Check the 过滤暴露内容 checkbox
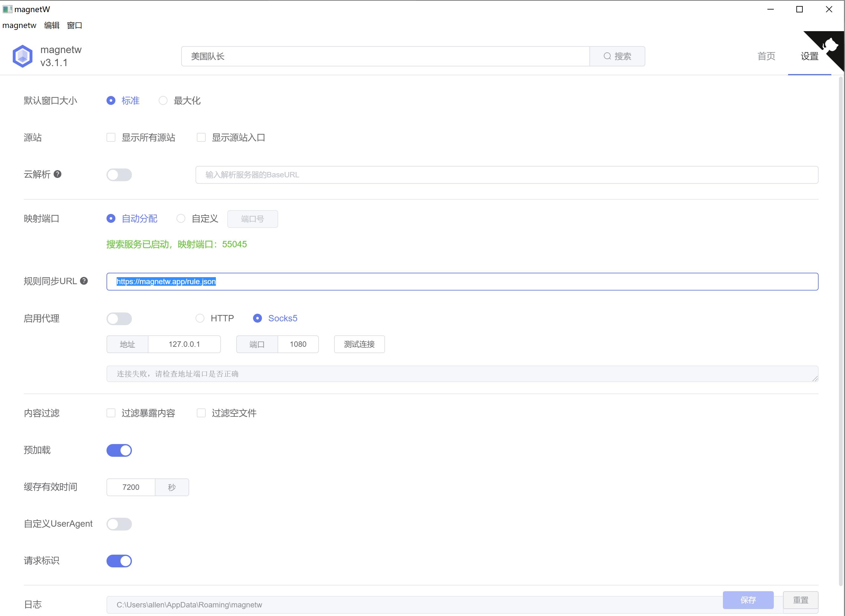The height and width of the screenshot is (616, 845). (x=111, y=413)
